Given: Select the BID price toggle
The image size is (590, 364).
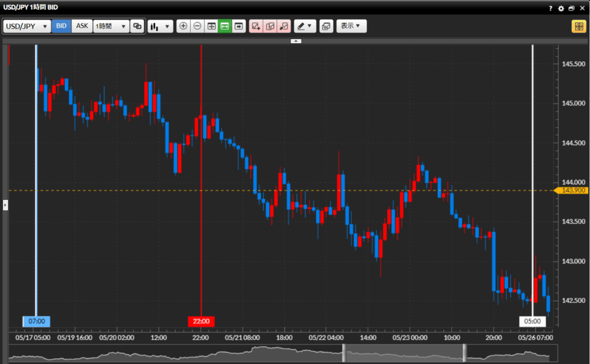Looking at the screenshot, I should point(62,26).
